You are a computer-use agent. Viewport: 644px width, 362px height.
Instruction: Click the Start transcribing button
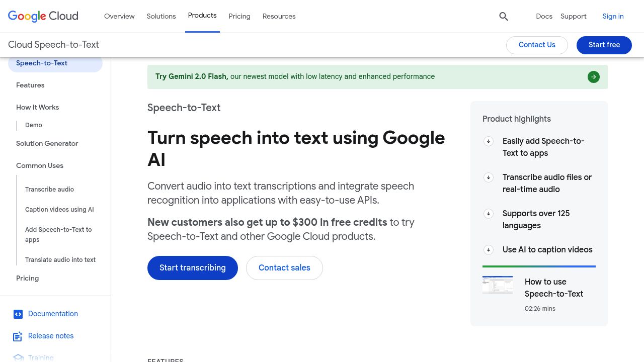click(x=193, y=268)
